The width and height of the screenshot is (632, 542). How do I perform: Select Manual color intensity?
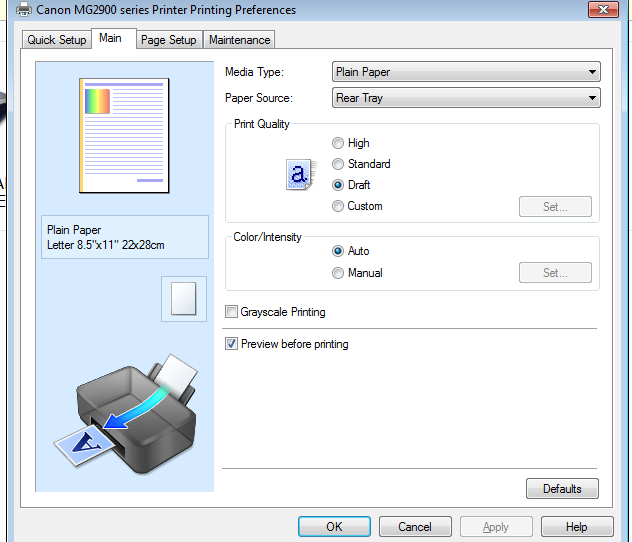338,273
